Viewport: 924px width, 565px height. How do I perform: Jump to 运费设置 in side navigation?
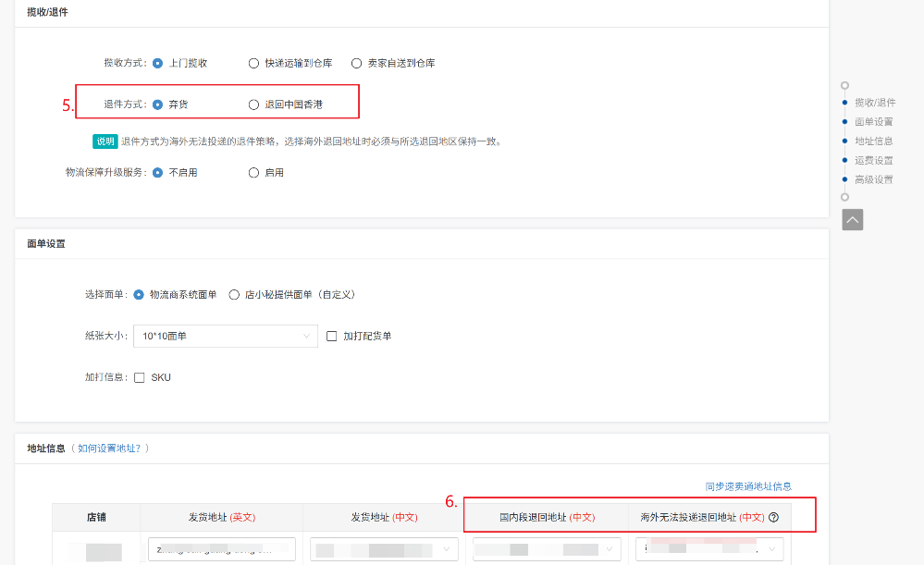pyautogui.click(x=874, y=160)
